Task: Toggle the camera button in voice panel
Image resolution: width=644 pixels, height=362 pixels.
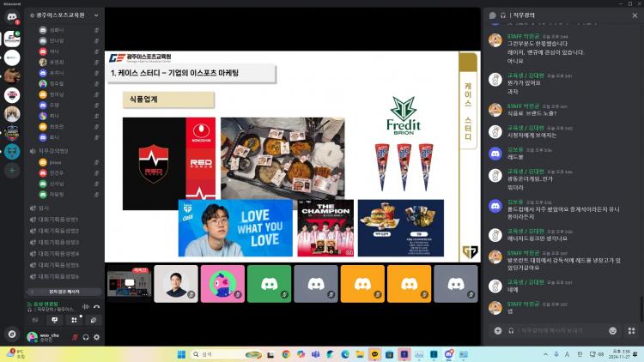Action: tap(35, 320)
